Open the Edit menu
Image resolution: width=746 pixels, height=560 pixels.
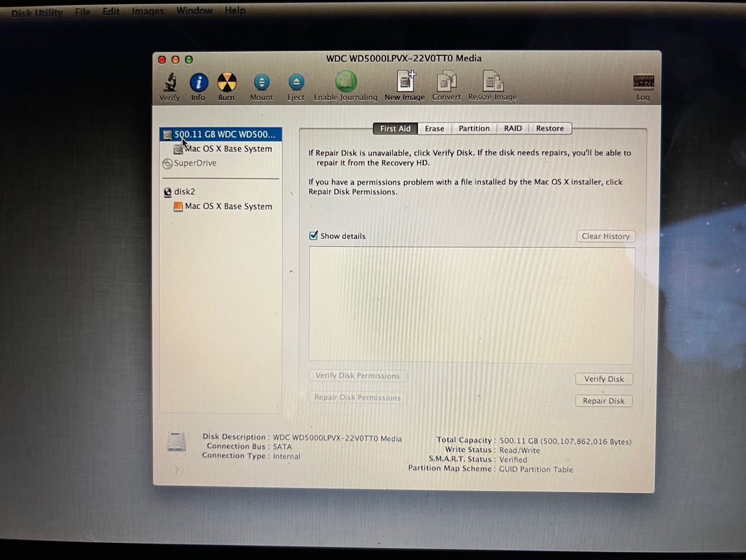[111, 11]
